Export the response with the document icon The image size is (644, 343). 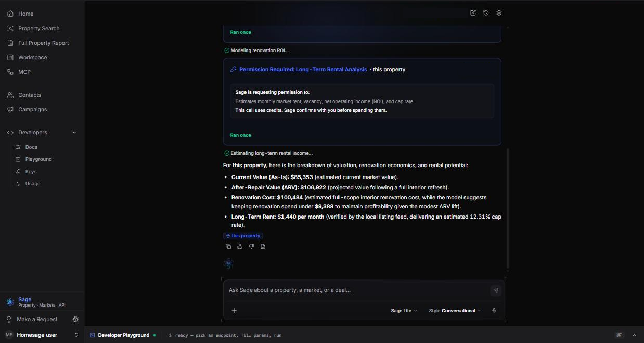pos(263,246)
